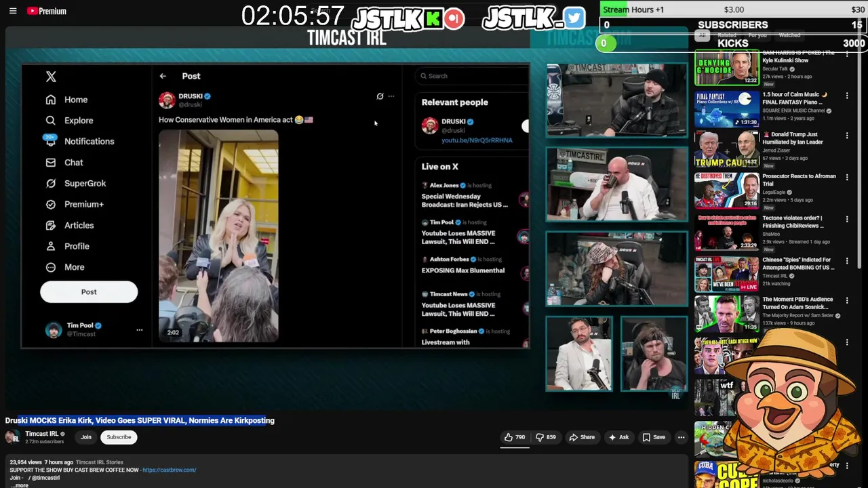Play the Trump Caught thumbnail video
Viewport: 868px width, 488px height.
[726, 150]
